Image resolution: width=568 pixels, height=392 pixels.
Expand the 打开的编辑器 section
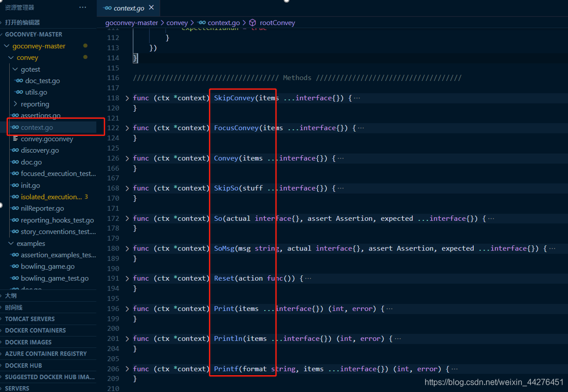(22, 23)
